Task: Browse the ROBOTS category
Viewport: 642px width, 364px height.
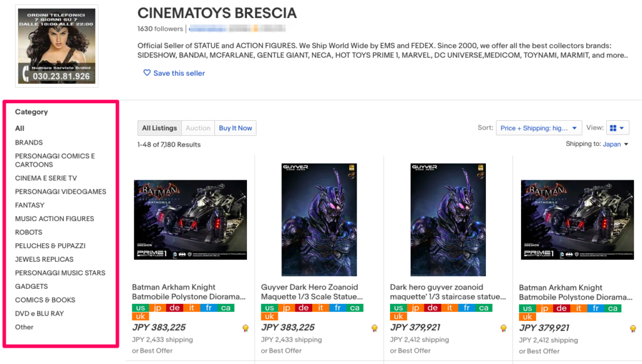Action: (x=29, y=232)
